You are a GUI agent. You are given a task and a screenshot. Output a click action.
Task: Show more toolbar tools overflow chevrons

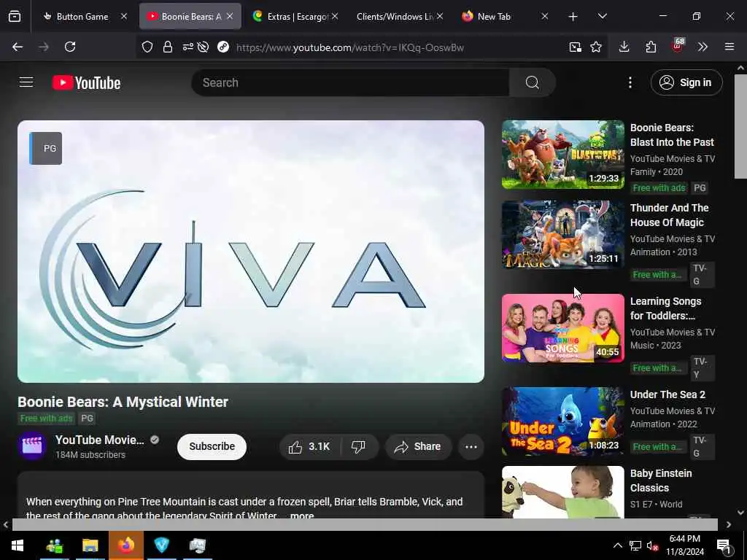(x=703, y=47)
